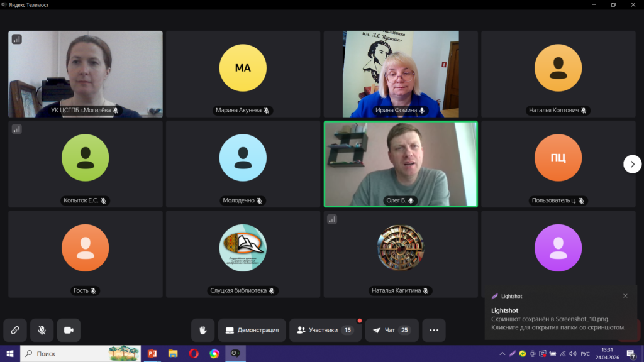Open PowerPoint from the taskbar

pos(152,354)
